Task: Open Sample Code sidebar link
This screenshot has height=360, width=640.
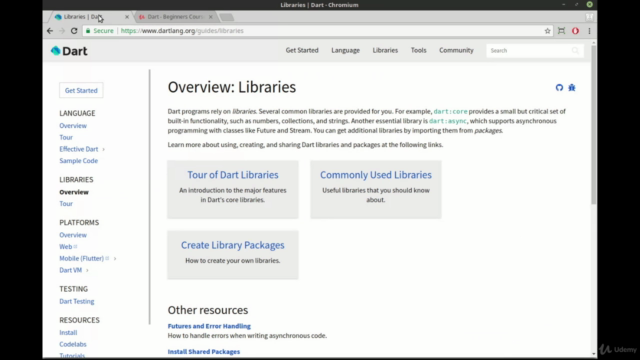Action: pyautogui.click(x=78, y=161)
